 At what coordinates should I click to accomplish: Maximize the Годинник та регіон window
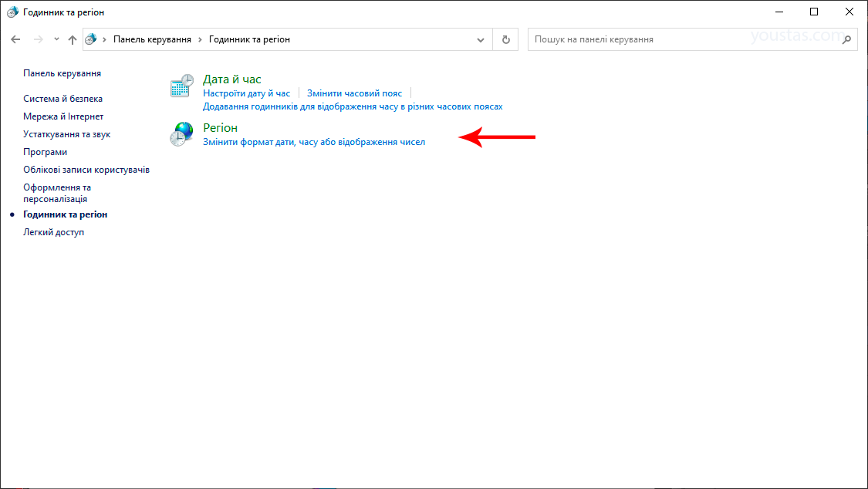814,12
